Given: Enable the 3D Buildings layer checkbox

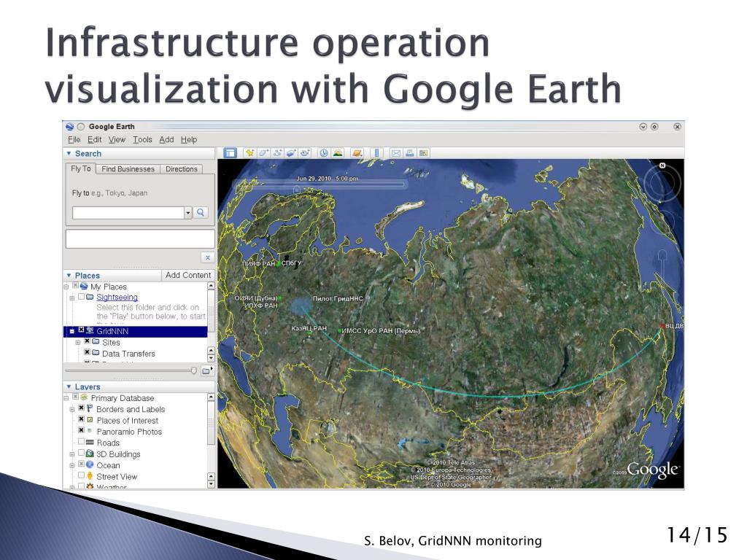Looking at the screenshot, I should click(82, 453).
